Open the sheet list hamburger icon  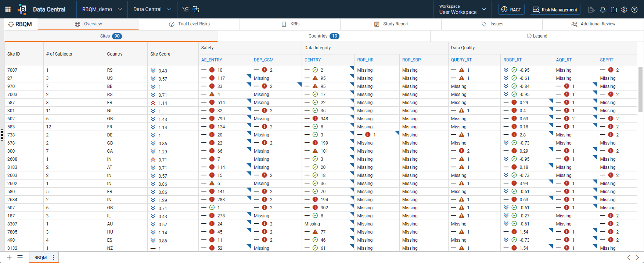(20, 257)
